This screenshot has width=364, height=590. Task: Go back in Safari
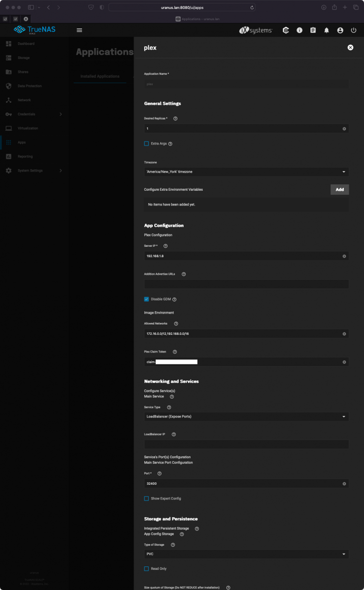(x=48, y=7)
